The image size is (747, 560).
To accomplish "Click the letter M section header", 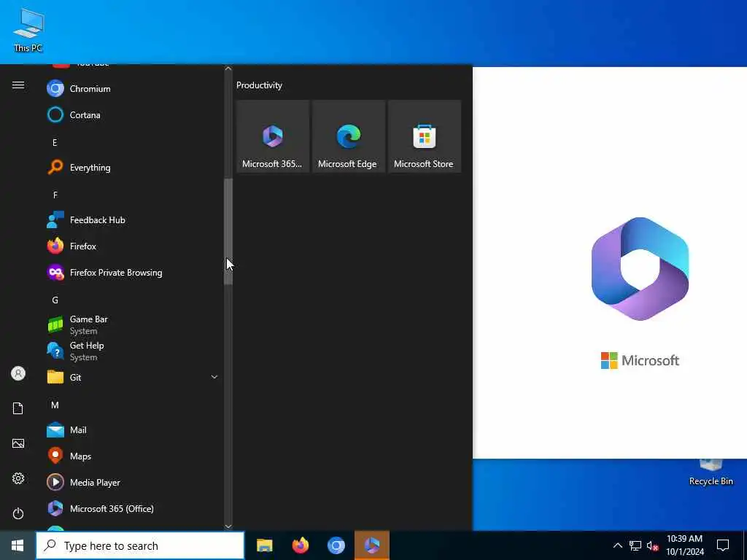I will pyautogui.click(x=55, y=405).
